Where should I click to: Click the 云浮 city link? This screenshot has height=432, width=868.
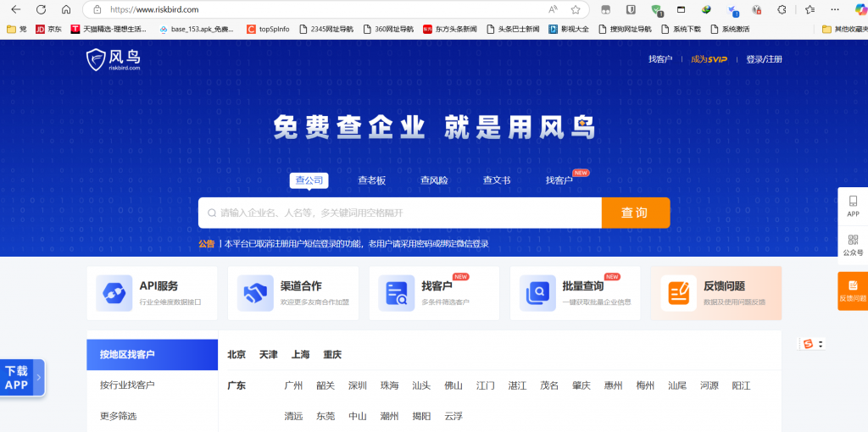453,416
